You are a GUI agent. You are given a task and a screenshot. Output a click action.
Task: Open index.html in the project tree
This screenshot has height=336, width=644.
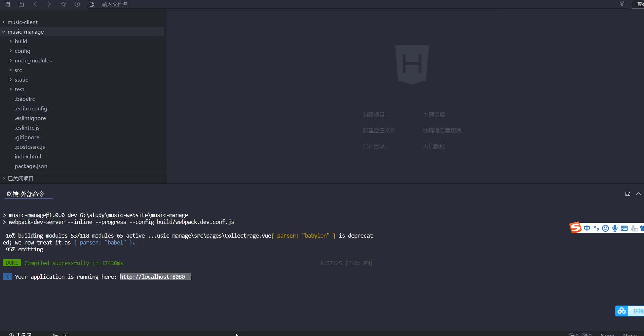coord(28,156)
